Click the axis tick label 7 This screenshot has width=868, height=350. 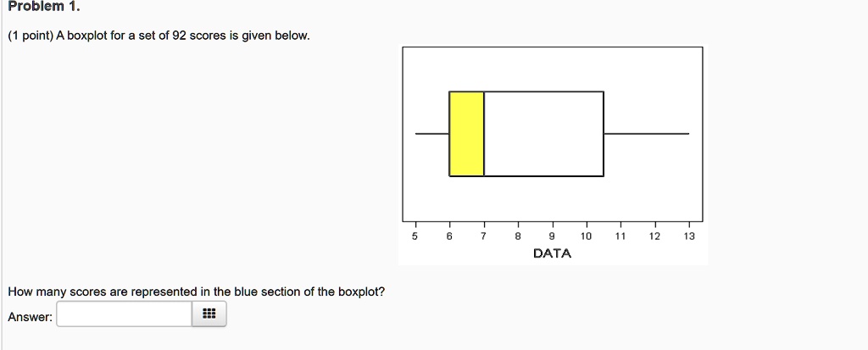(x=483, y=236)
